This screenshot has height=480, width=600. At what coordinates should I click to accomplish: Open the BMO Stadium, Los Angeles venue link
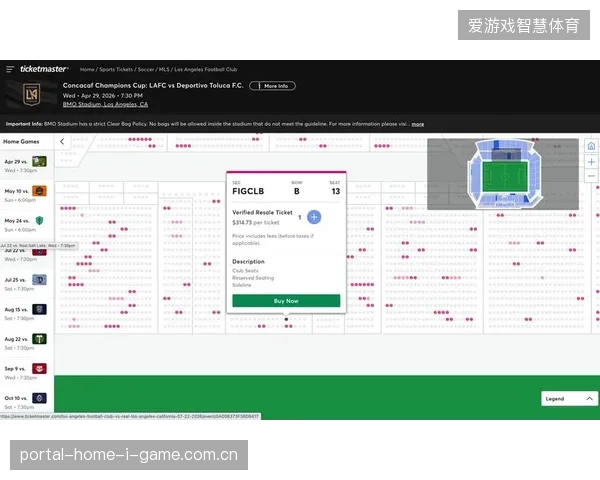click(x=105, y=104)
